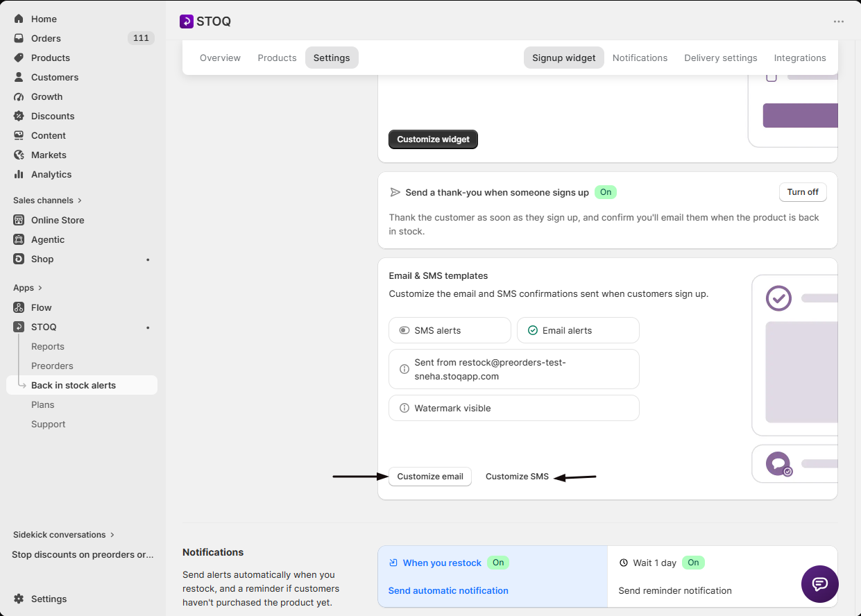Click the Settings gear icon
Image resolution: width=861 pixels, height=616 pixels.
(19, 599)
